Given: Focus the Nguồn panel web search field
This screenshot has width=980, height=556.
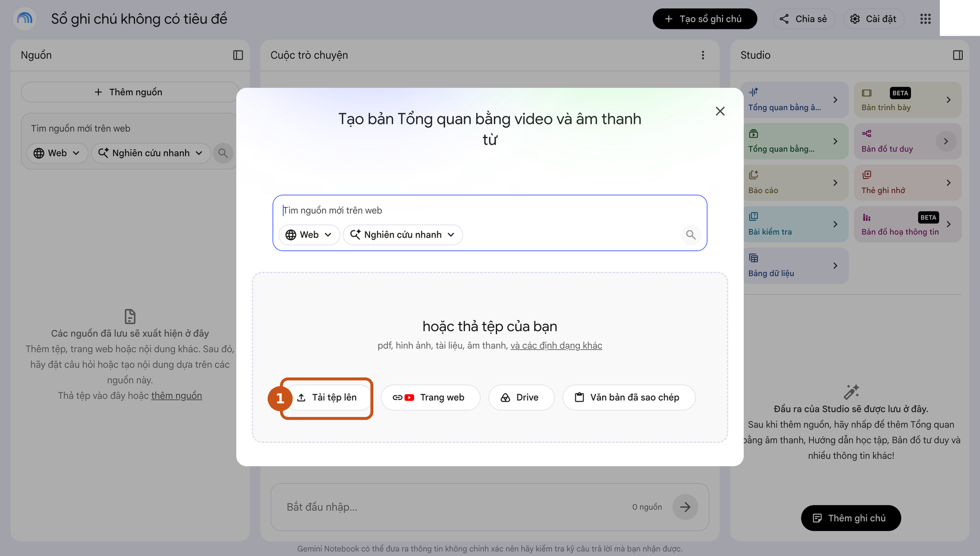Looking at the screenshot, I should pos(130,128).
